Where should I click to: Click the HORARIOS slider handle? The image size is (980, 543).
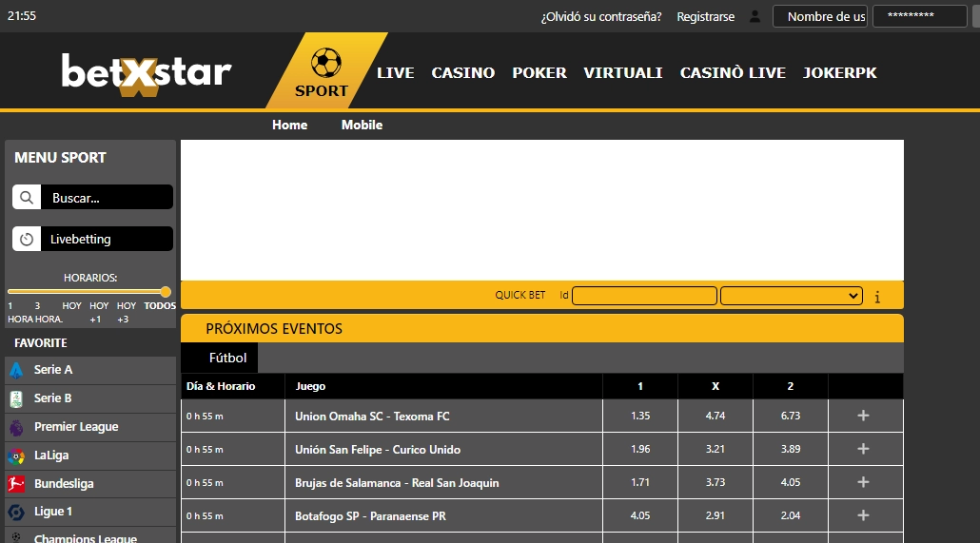[x=166, y=292]
